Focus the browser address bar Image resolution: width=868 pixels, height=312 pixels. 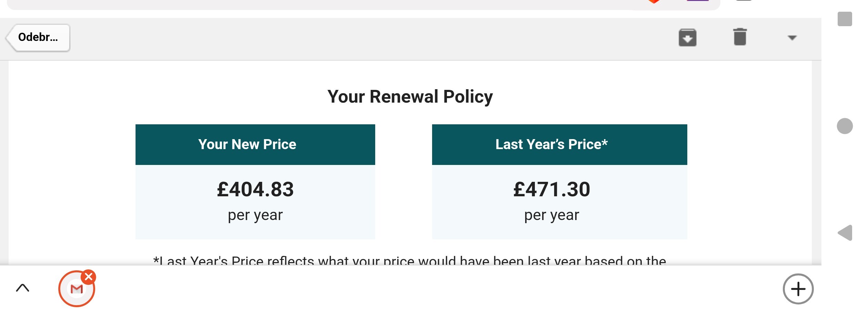point(310,4)
